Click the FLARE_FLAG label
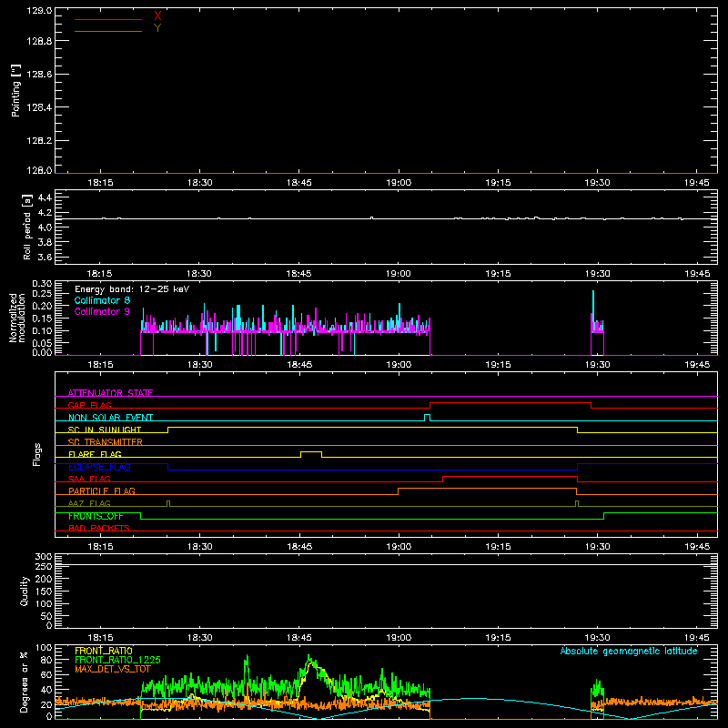728x728 pixels. point(95,454)
